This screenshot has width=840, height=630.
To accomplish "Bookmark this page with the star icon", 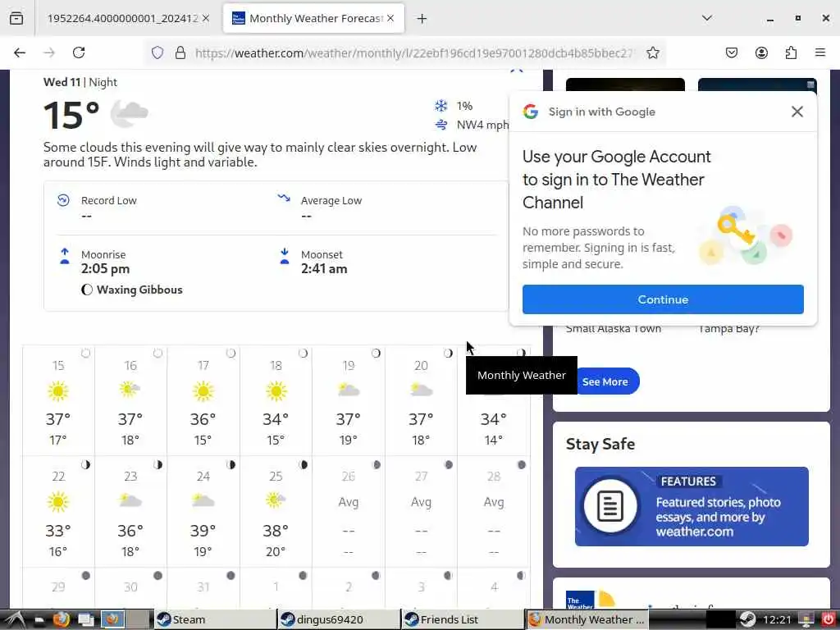I will tap(652, 52).
